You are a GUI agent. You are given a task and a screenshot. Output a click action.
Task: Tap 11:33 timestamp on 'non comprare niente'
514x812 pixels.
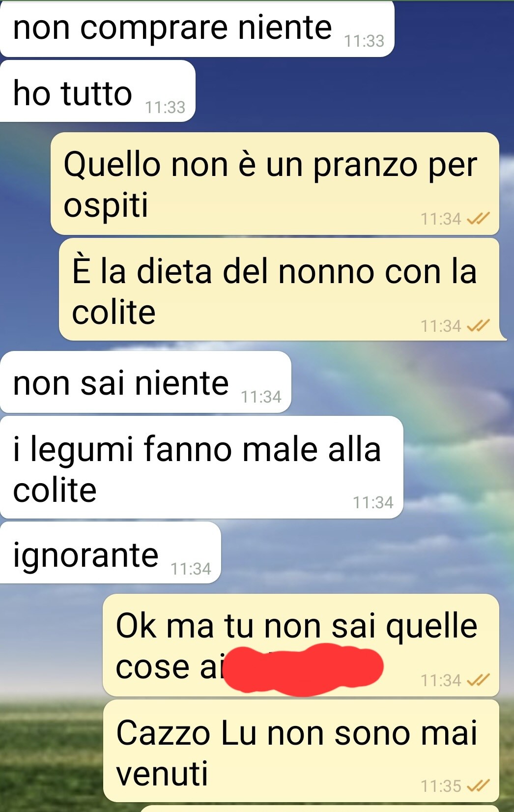pos(364,41)
